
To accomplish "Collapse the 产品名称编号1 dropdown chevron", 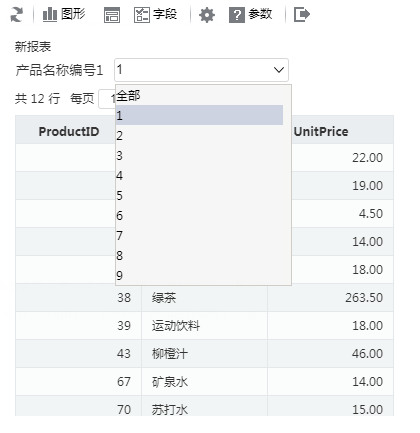I will tap(279, 70).
